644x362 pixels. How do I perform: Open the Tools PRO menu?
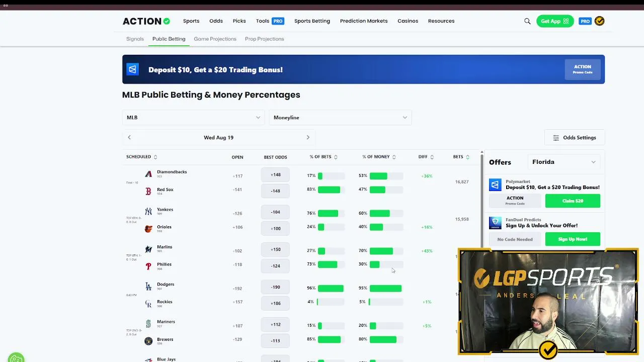pyautogui.click(x=270, y=21)
